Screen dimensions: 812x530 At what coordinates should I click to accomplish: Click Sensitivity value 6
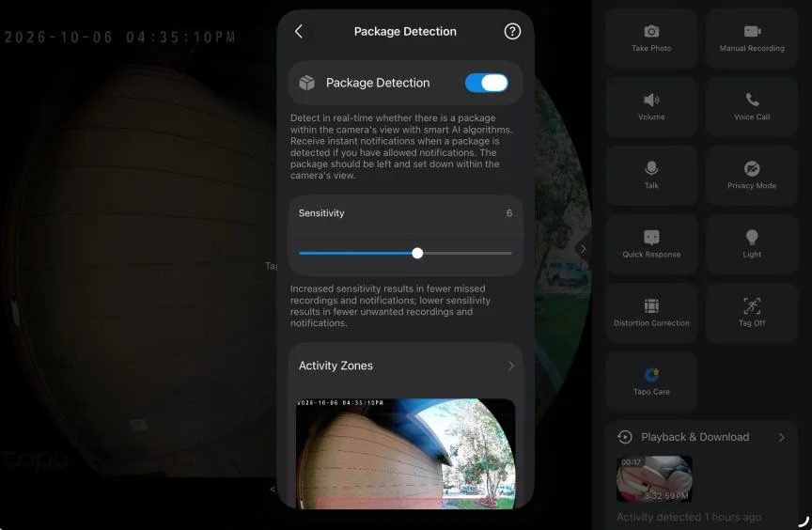[509, 213]
